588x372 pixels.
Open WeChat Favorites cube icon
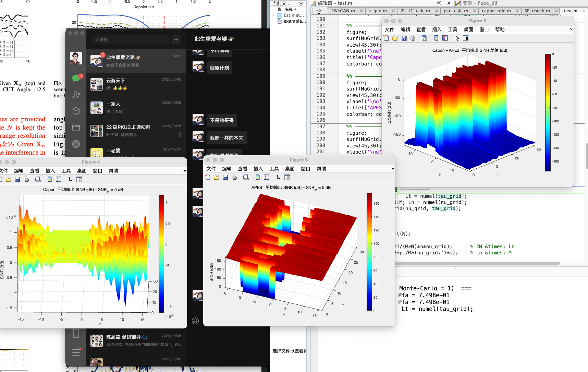click(76, 111)
